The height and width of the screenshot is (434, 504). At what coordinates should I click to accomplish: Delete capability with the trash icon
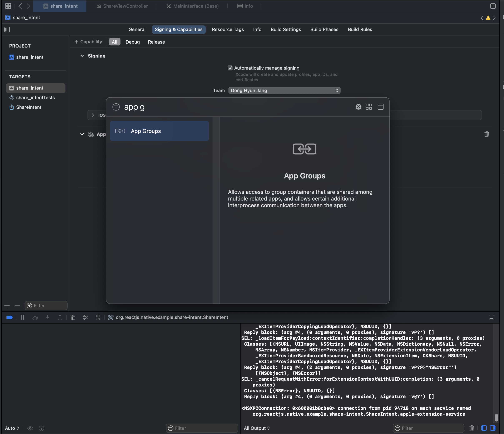(x=486, y=134)
